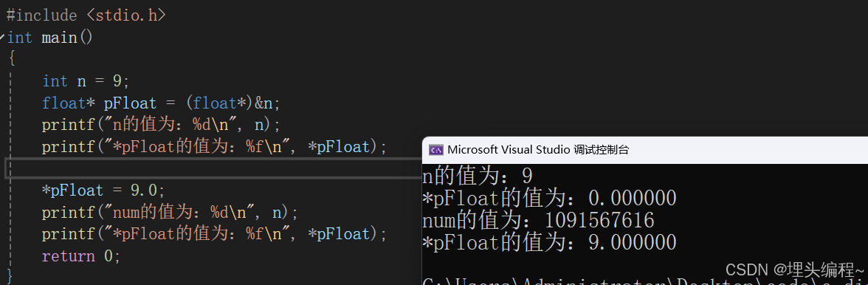
Task: Click the printf line with n的值为
Action: (162, 125)
